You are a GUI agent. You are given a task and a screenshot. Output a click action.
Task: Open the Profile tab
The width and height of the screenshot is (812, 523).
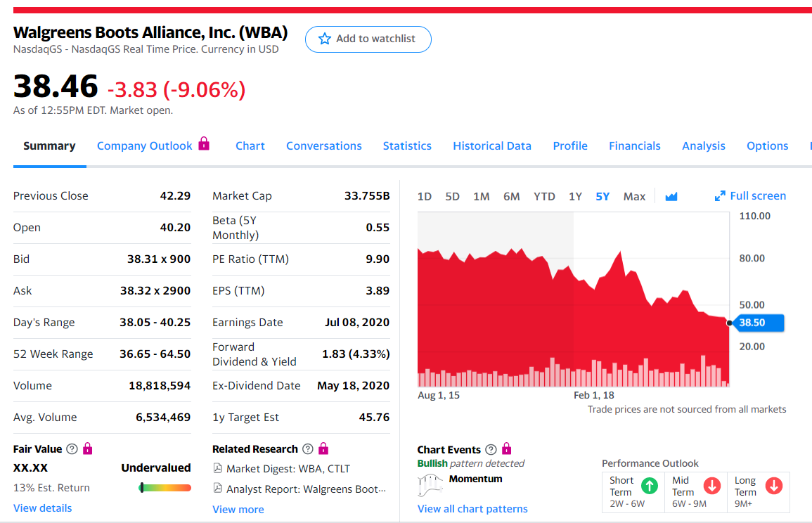tap(570, 146)
